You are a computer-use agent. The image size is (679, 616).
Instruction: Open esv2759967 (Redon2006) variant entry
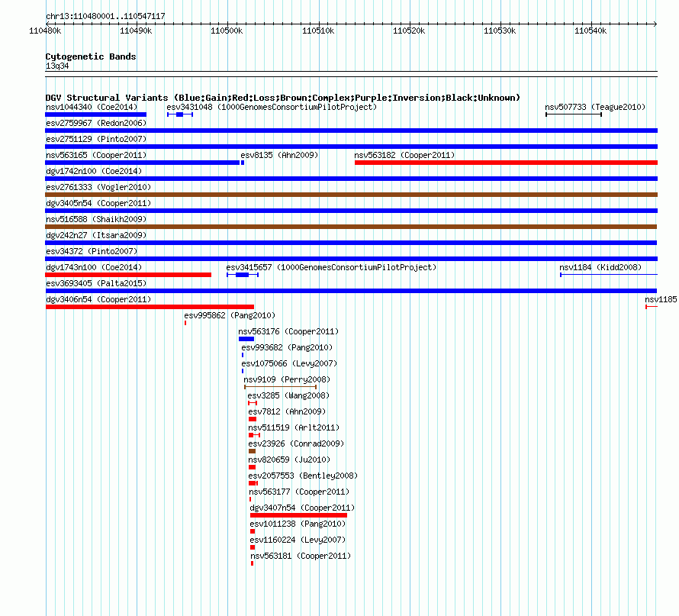click(x=96, y=123)
